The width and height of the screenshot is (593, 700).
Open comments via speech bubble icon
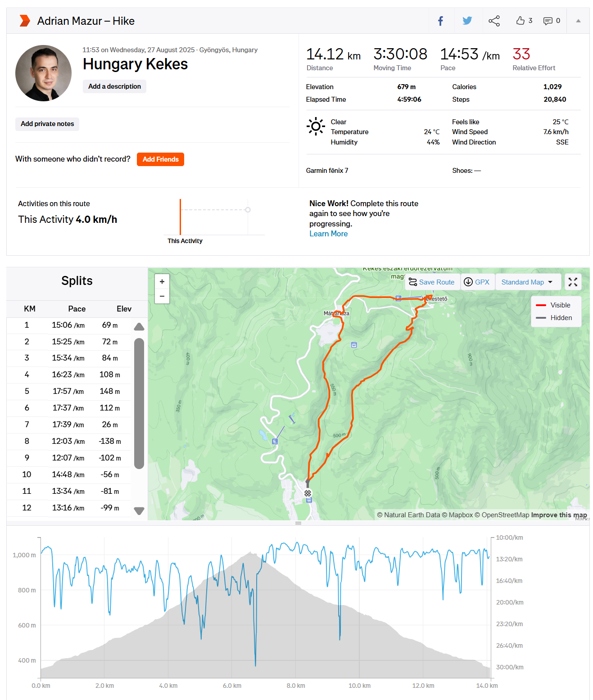548,21
